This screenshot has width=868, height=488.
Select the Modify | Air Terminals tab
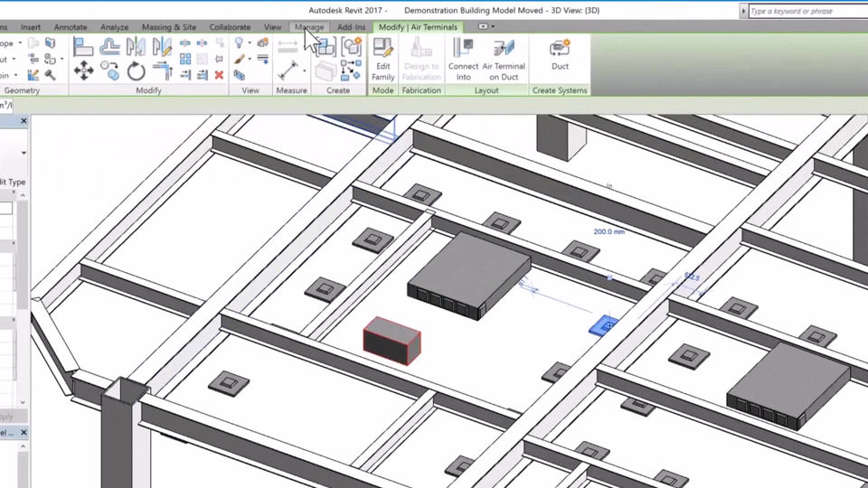click(418, 27)
